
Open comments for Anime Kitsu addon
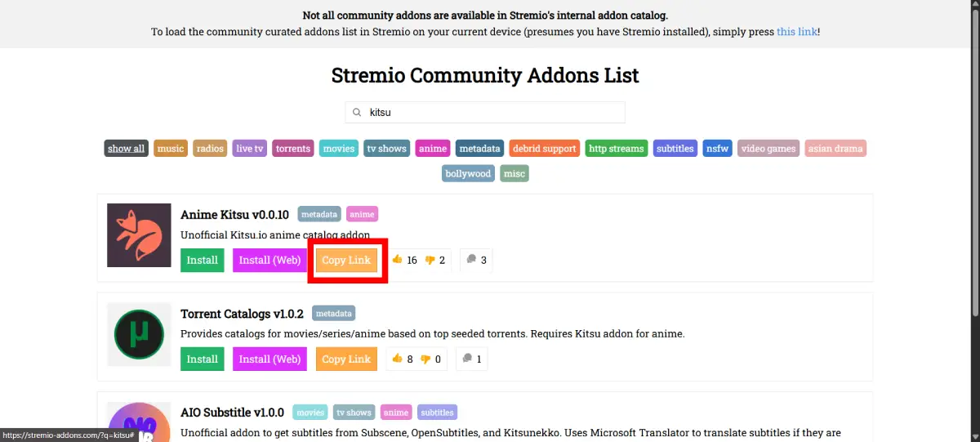click(x=475, y=261)
